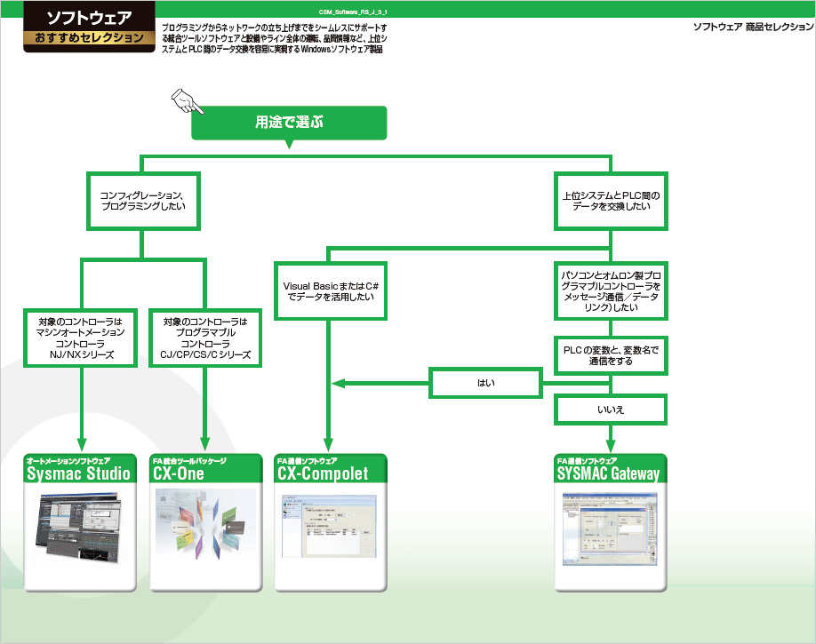This screenshot has height=644, width=816.
Task: Select the NJ/NXシリーズ controller box
Action: [81, 338]
